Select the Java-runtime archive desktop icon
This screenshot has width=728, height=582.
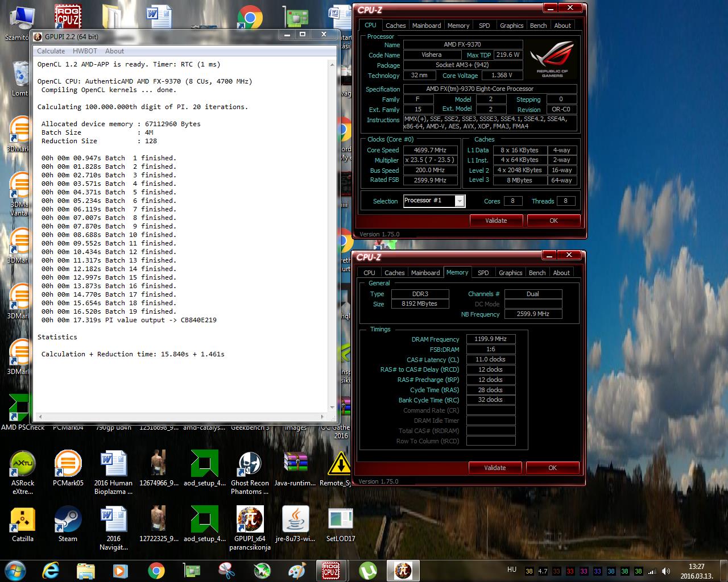point(295,468)
